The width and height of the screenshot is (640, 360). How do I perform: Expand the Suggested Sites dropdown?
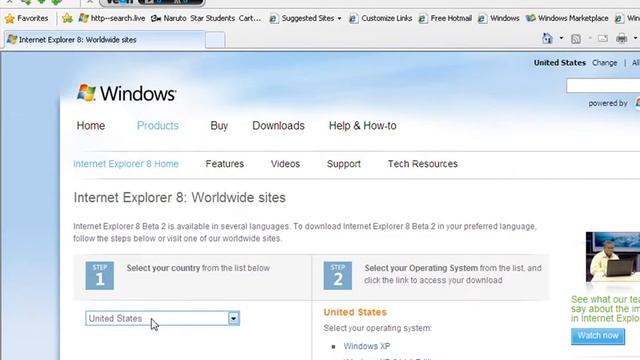pos(339,18)
